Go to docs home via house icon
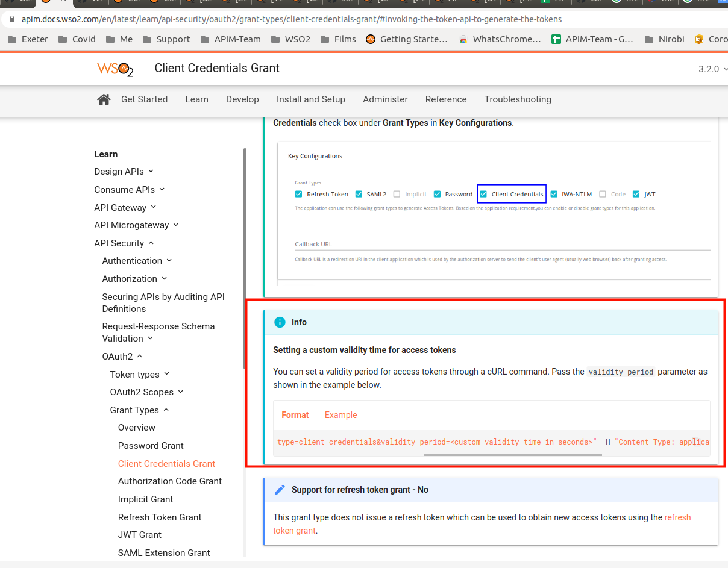 click(x=104, y=99)
